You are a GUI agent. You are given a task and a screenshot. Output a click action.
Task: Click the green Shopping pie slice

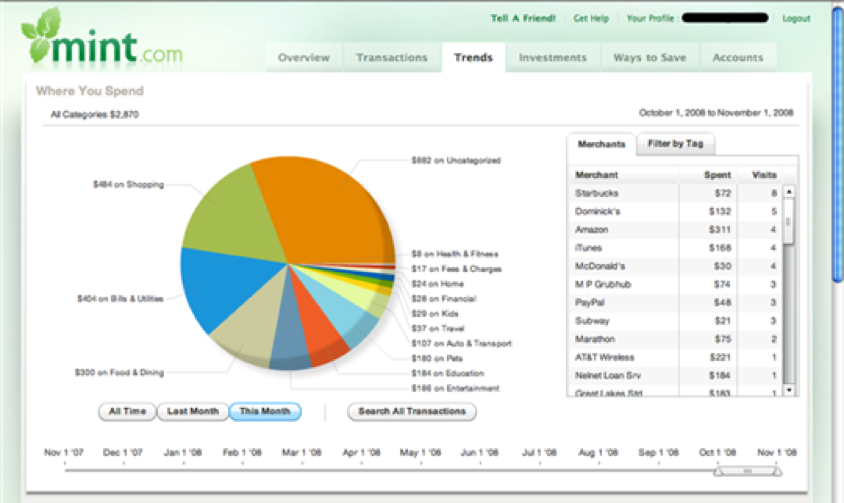pos(237,215)
